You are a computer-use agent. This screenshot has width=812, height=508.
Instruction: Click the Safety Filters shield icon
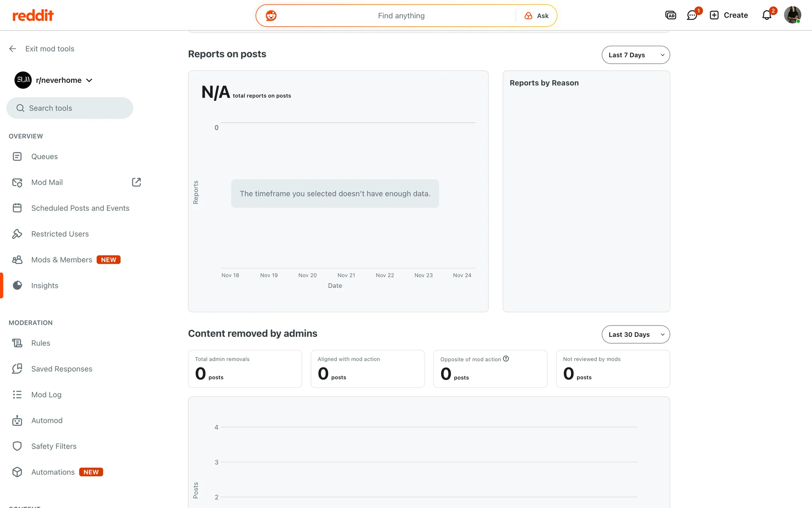point(17,446)
